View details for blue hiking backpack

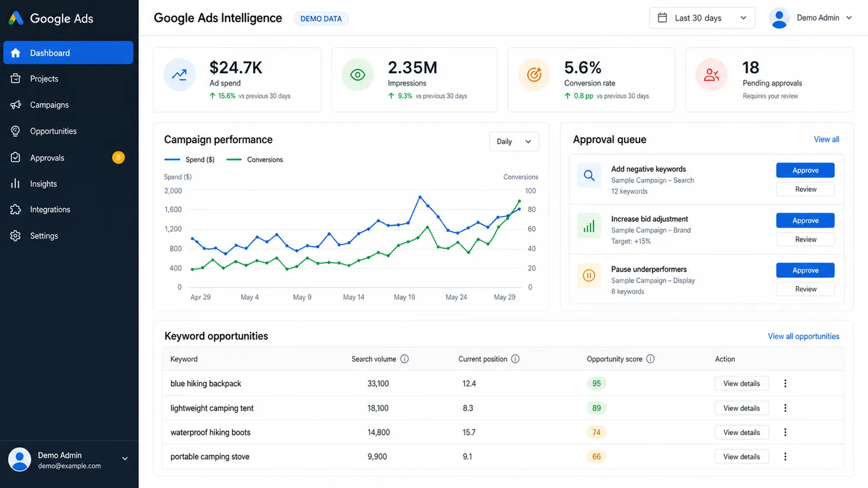(x=742, y=383)
